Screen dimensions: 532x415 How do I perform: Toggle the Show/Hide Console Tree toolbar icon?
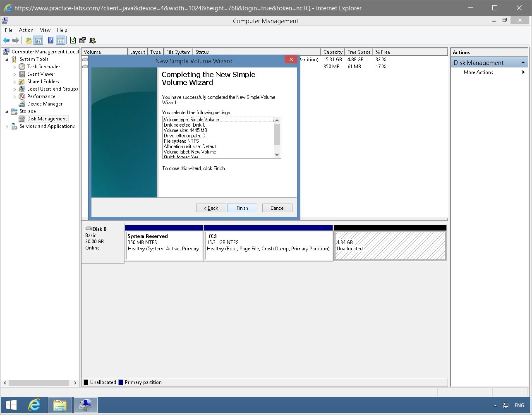(38, 40)
